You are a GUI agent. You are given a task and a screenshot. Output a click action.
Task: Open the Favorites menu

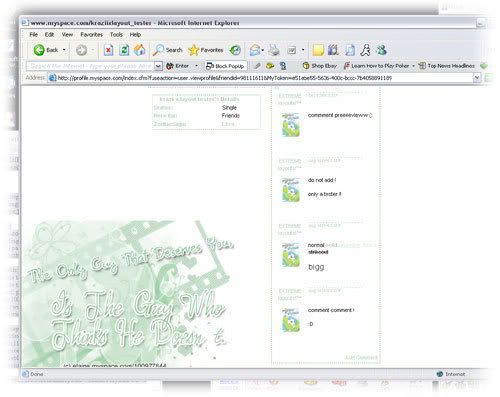coord(92,35)
